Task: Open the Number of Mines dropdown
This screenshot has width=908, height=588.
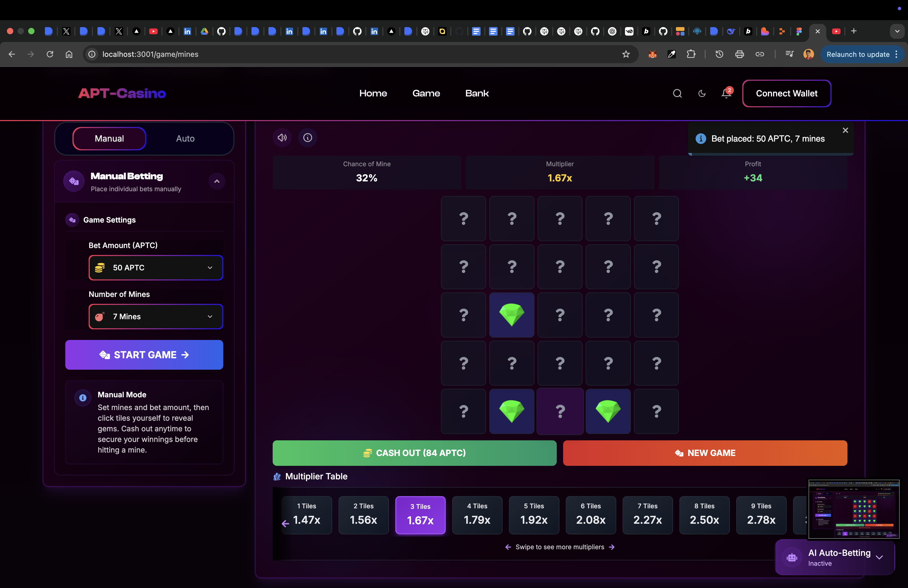Action: point(156,316)
